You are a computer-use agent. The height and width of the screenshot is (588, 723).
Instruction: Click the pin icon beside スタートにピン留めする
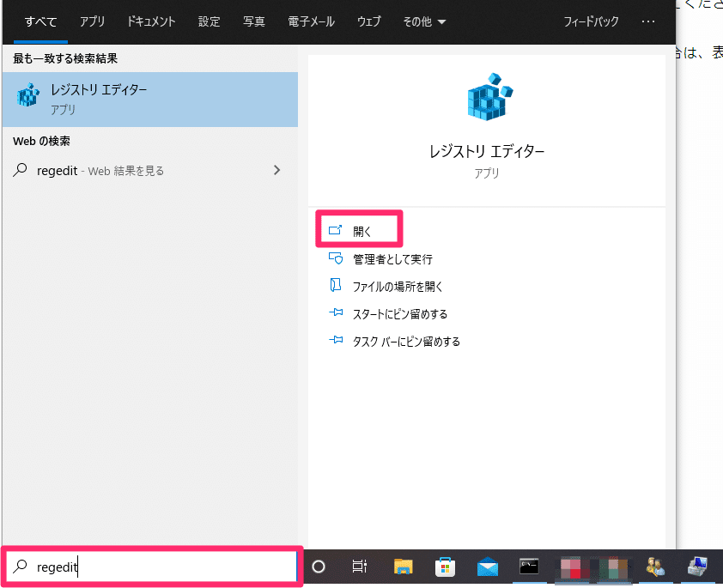pos(336,312)
